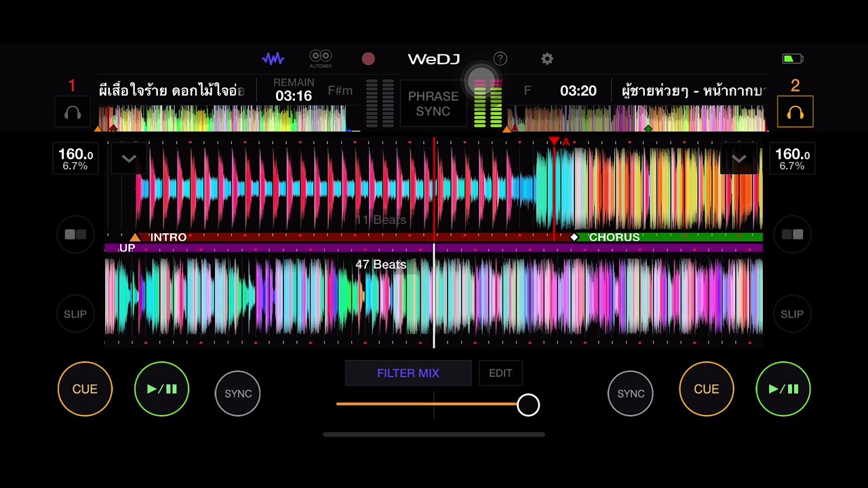Click deck 2 time 03:20
The image size is (868, 488).
click(x=578, y=91)
